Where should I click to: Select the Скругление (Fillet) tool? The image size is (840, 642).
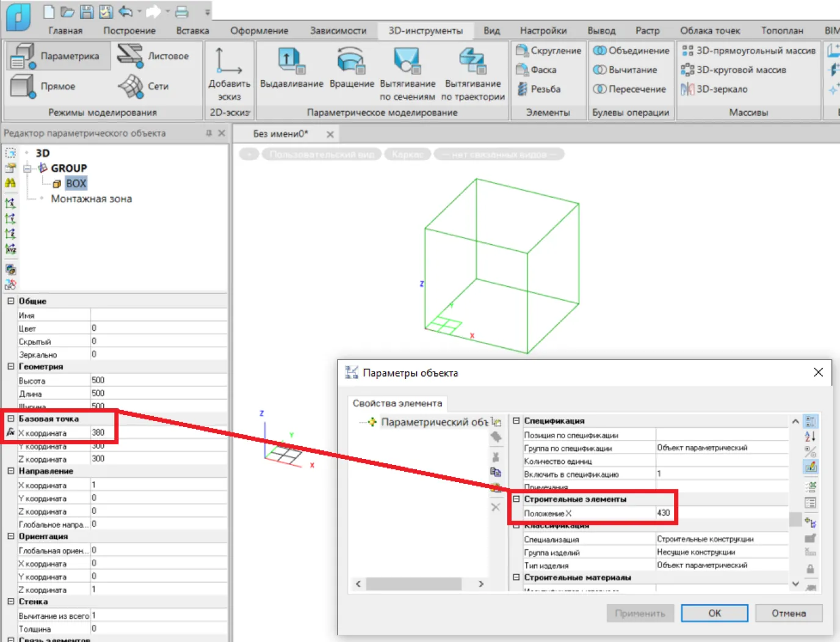[548, 51]
